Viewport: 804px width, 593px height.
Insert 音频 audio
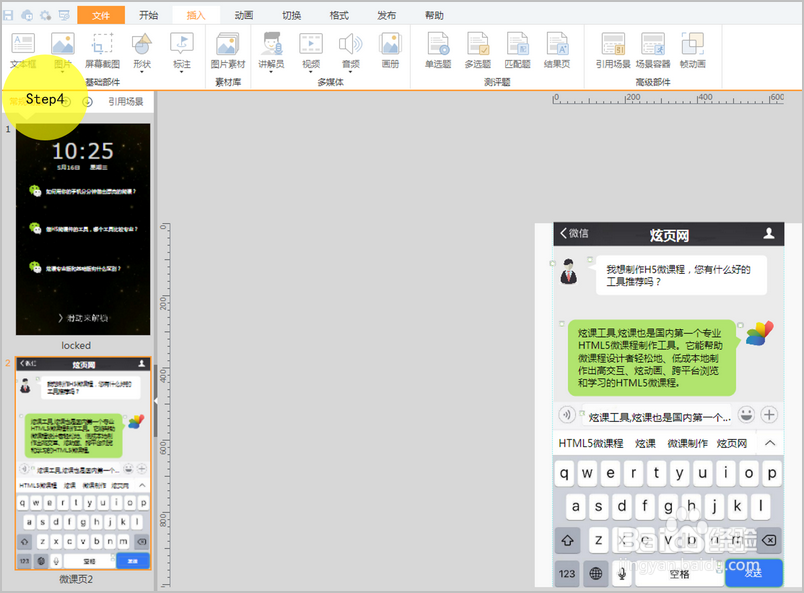pos(351,50)
